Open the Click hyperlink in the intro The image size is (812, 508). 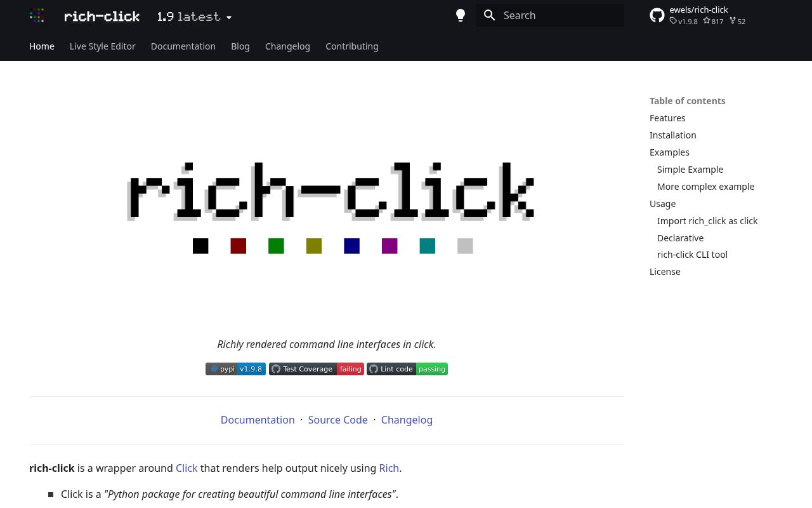(x=187, y=468)
